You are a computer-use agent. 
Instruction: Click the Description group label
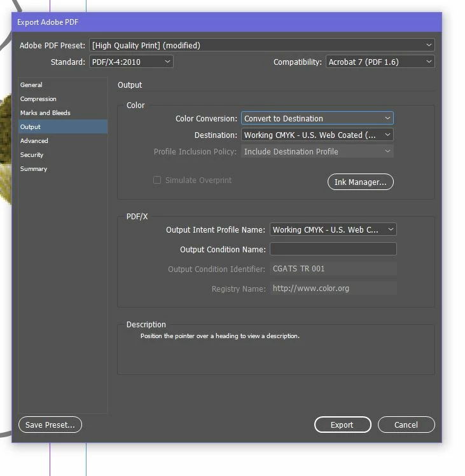(x=146, y=324)
